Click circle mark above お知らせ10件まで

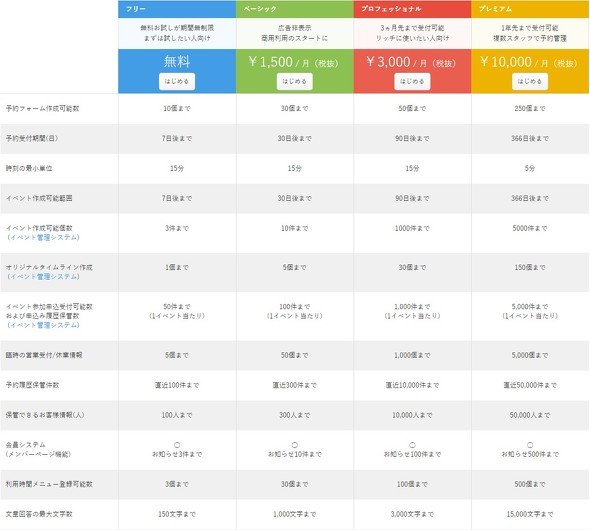coord(295,445)
